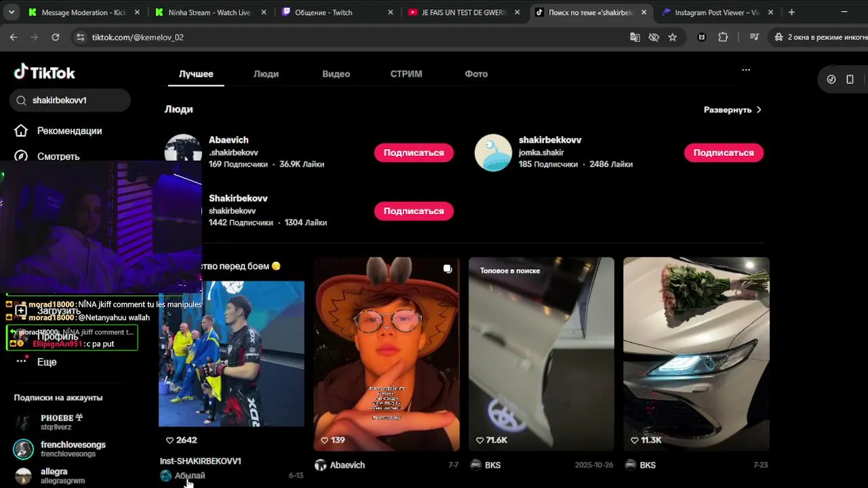Click the search magnifier icon in TikTok sidebar

pyautogui.click(x=22, y=100)
